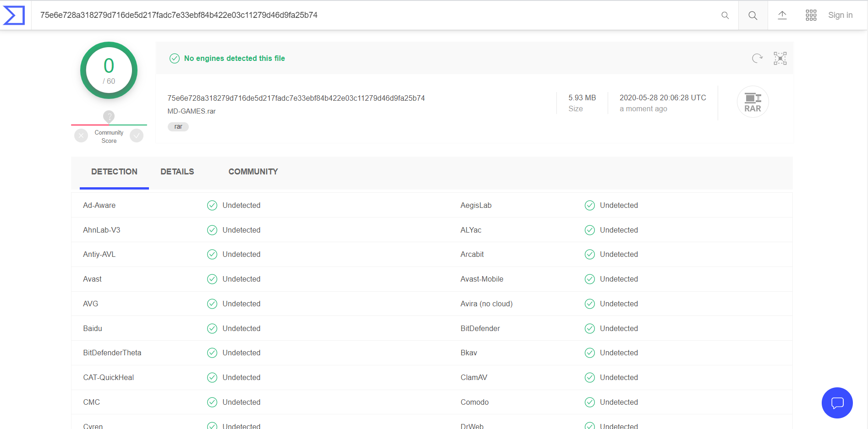Click the VirusTotal logo home icon
The width and height of the screenshot is (868, 429).
(x=14, y=16)
